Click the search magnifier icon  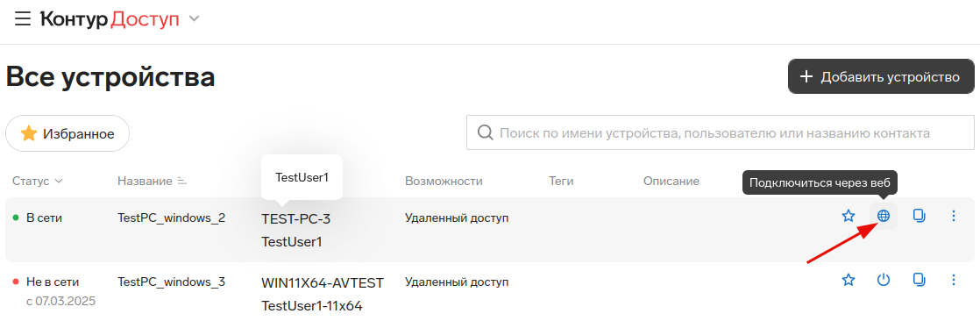point(485,132)
